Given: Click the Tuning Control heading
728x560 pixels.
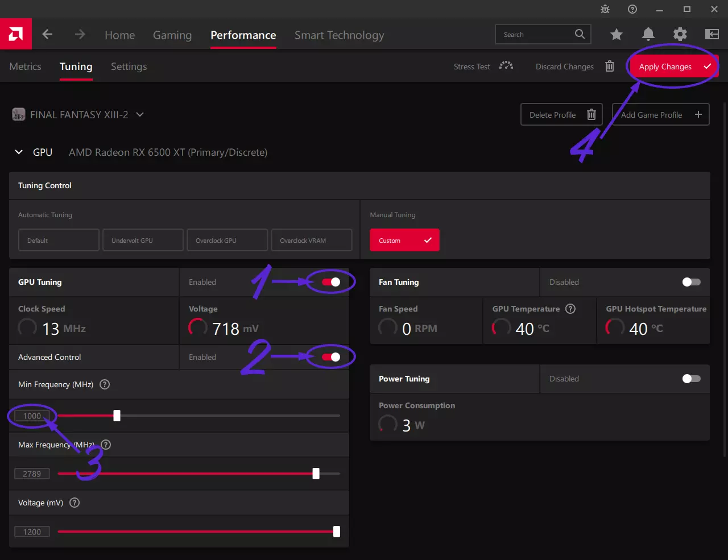Looking at the screenshot, I should click(45, 185).
